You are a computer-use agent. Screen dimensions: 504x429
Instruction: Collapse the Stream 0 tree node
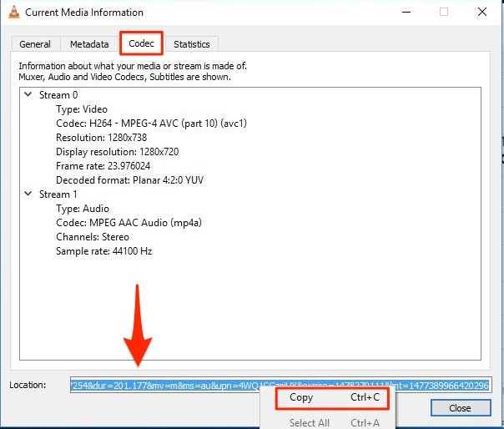click(28, 94)
